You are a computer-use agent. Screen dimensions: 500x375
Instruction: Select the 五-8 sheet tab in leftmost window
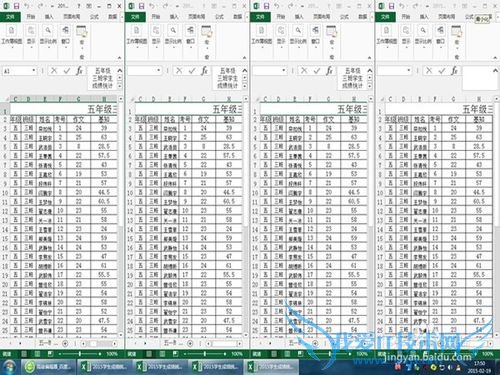(45, 343)
